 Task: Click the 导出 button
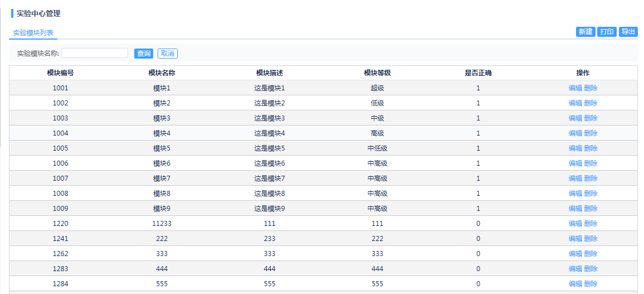tap(628, 32)
